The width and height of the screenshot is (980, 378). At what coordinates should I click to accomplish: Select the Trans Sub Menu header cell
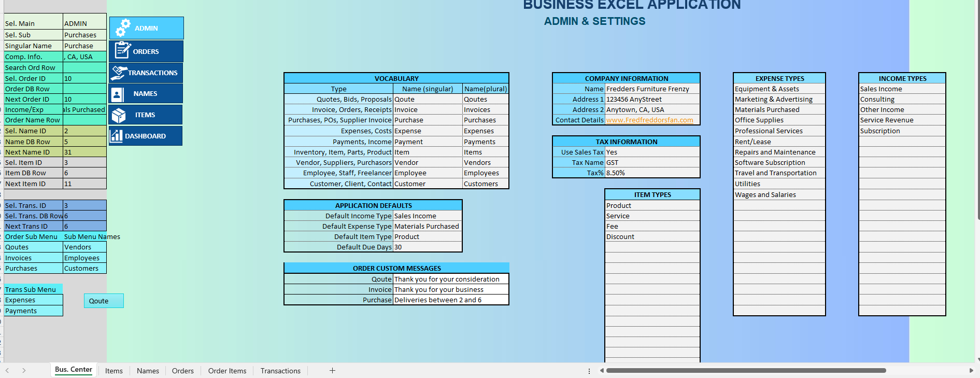pyautogui.click(x=33, y=289)
